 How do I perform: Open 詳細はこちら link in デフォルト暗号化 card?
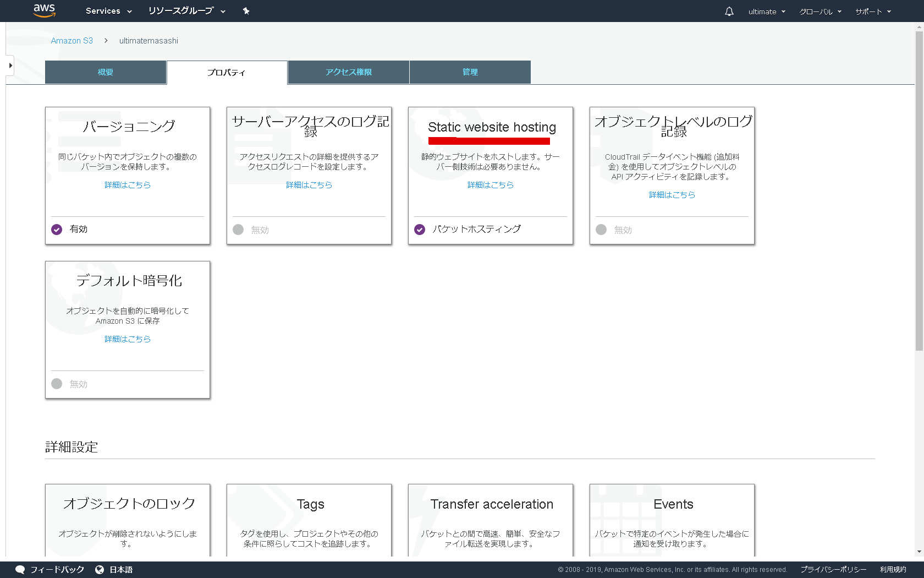[128, 339]
